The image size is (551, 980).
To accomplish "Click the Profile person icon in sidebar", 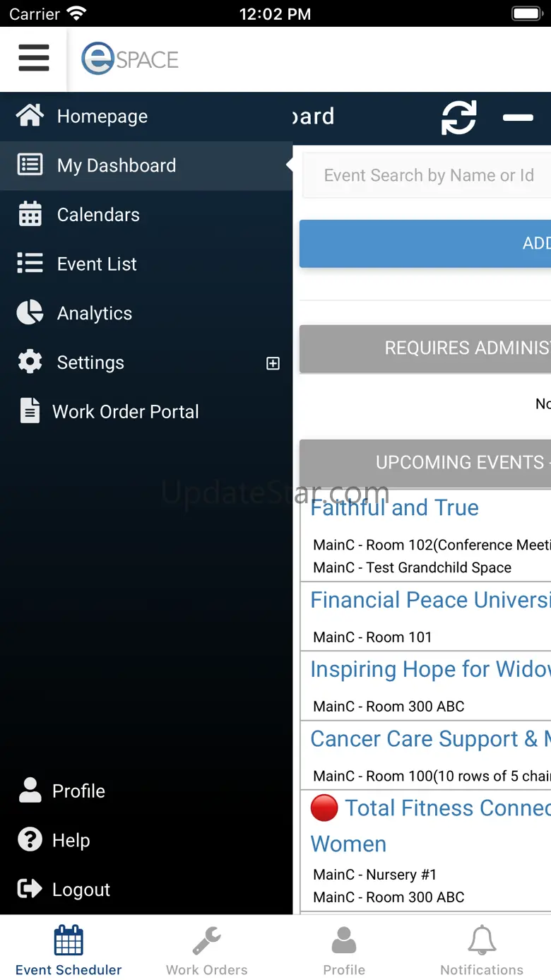I will click(x=30, y=791).
